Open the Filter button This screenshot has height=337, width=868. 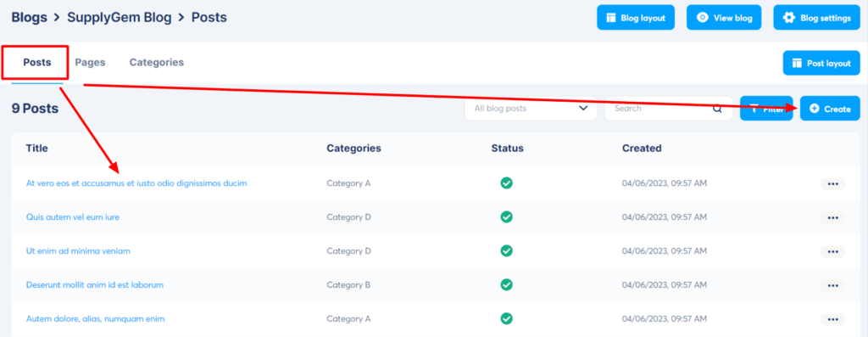766,109
